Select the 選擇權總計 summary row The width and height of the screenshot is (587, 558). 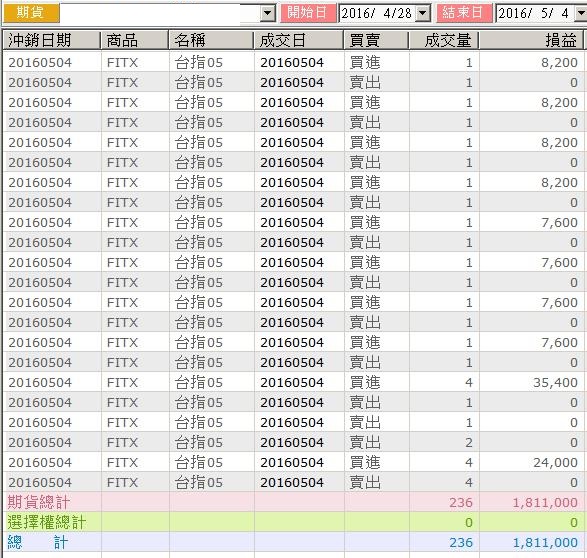pos(293,522)
